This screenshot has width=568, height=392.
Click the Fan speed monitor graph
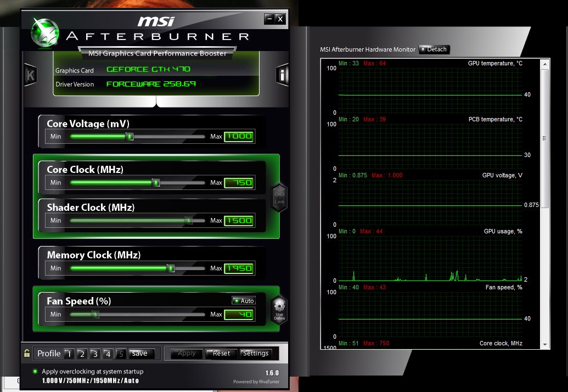pyautogui.click(x=430, y=315)
